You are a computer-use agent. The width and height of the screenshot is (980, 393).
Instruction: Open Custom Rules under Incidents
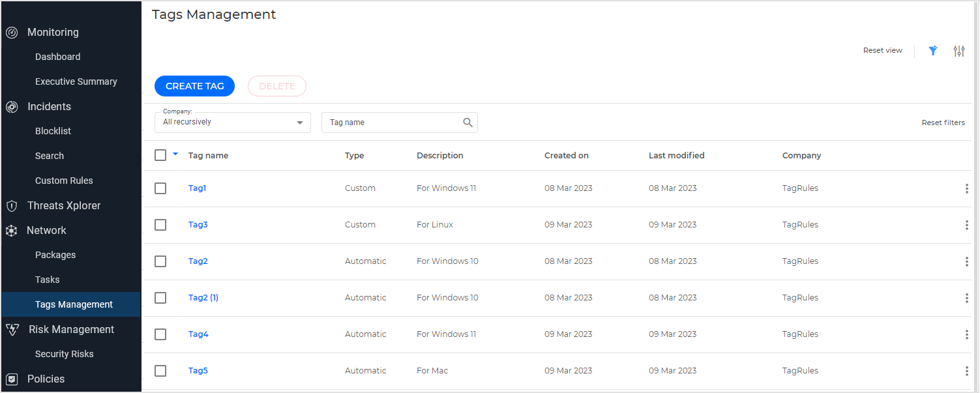64,181
